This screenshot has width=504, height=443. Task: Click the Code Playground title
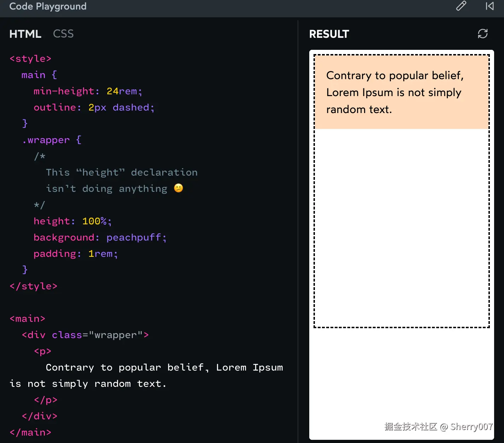tap(48, 6)
